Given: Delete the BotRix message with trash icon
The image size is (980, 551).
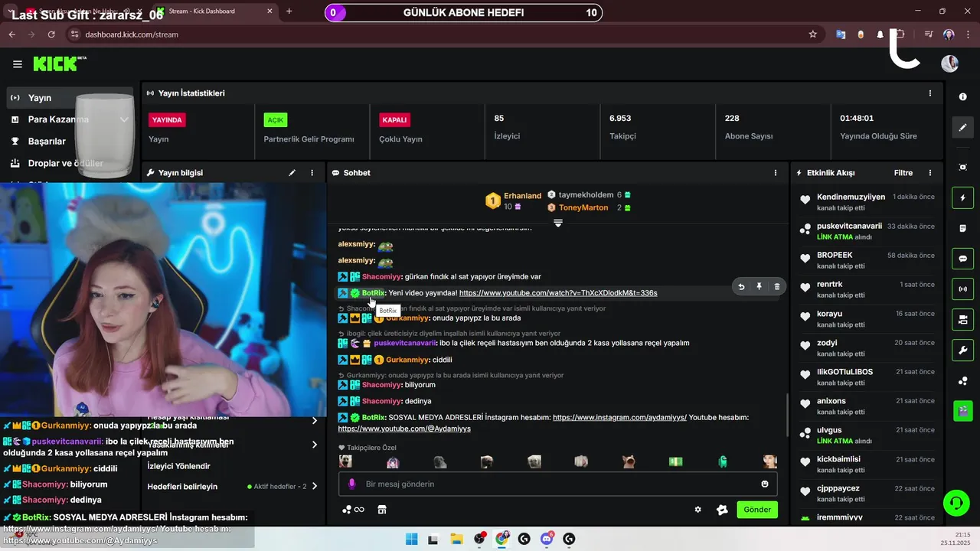Looking at the screenshot, I should pos(776,287).
